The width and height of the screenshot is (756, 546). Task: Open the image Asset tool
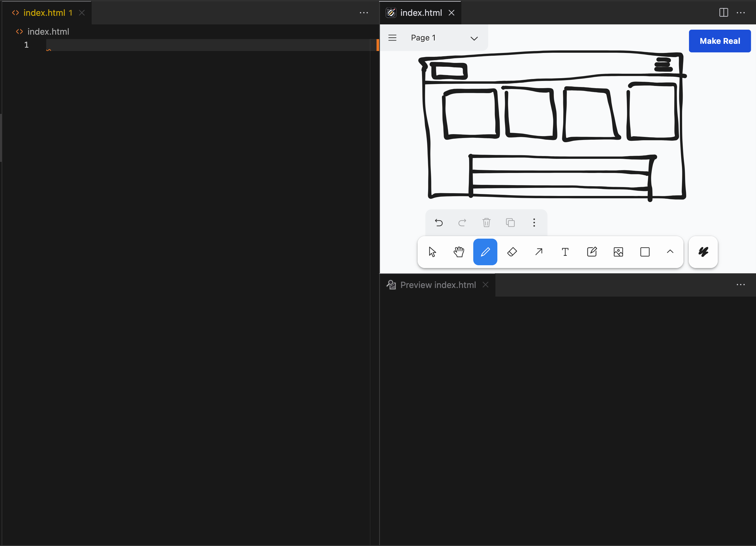(618, 252)
